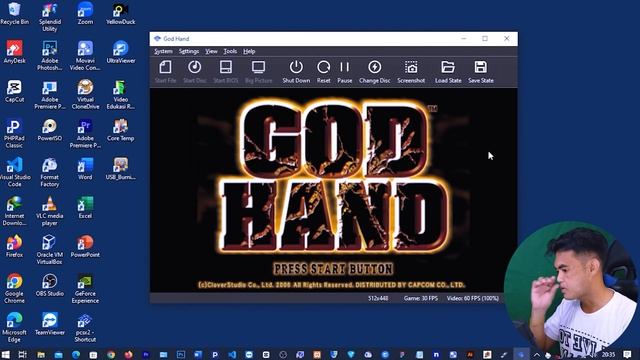Select the GeForce Experience desktop icon
This screenshot has height=360, width=640.
pyautogui.click(x=85, y=289)
